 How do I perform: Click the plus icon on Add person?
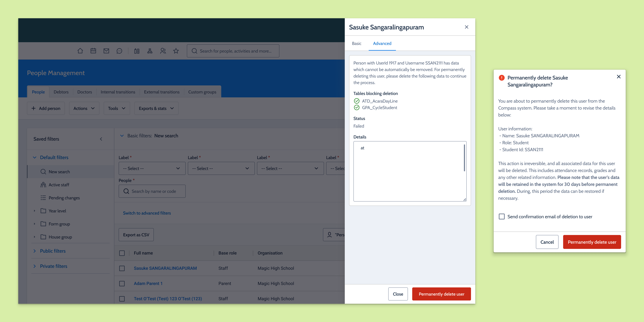pyautogui.click(x=33, y=108)
